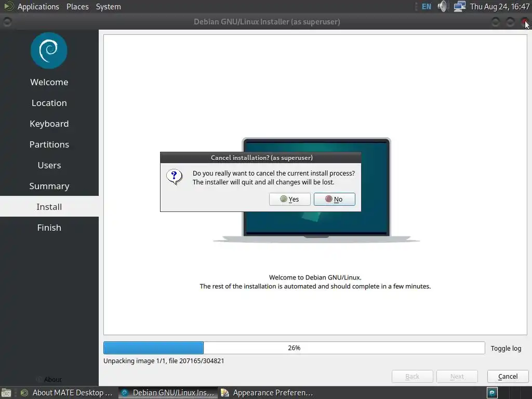This screenshot has width=532, height=399.
Task: Select the Summary step in sidebar
Action: click(49, 186)
